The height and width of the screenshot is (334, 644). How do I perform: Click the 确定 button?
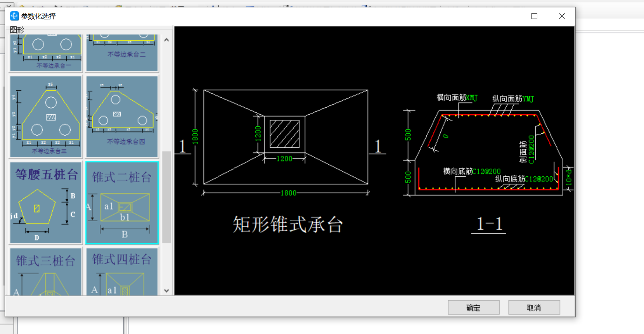coord(473,308)
